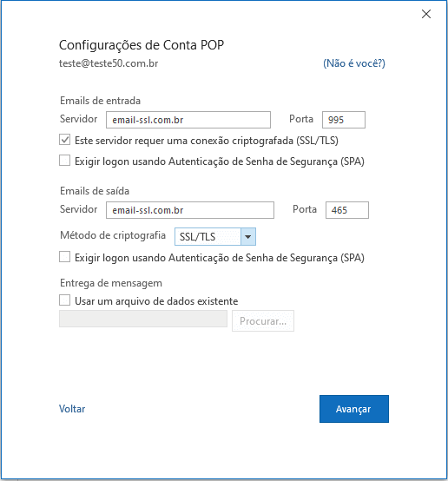The image size is (448, 481).
Task: Check "Usar um arquivo de dados existente"
Action: (65, 300)
